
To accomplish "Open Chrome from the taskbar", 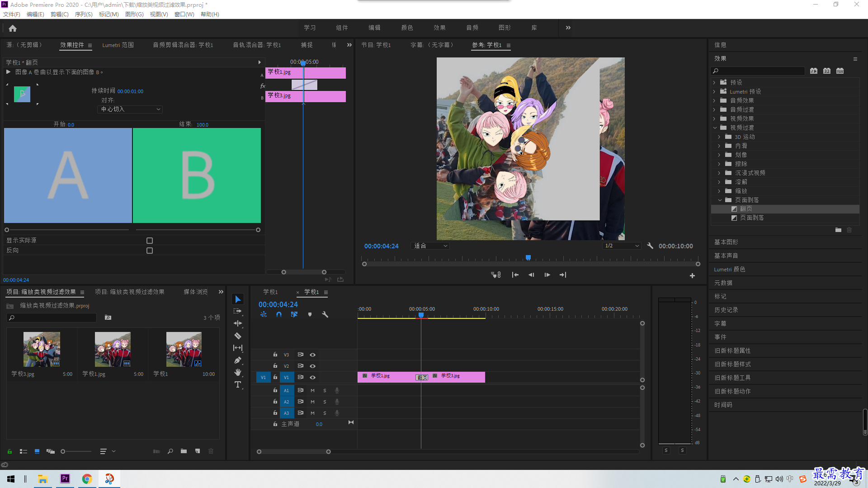I will tap(87, 479).
